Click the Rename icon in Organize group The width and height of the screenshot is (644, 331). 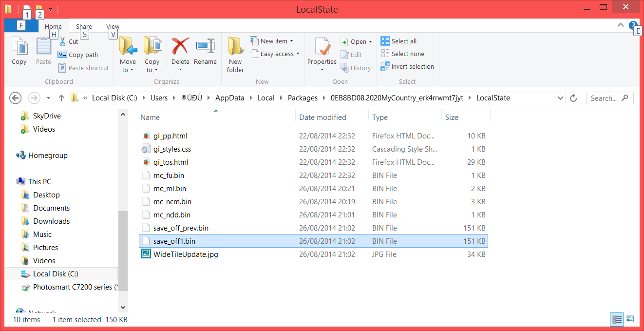pyautogui.click(x=205, y=46)
